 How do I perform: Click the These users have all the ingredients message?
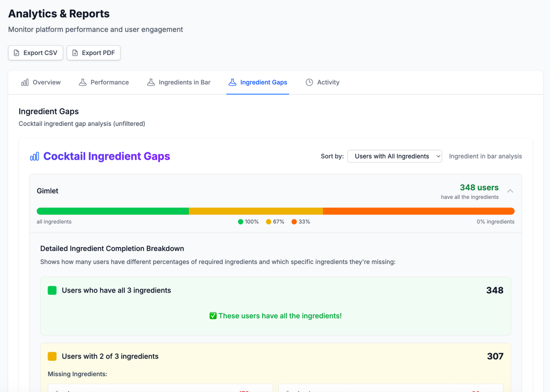tap(280, 316)
